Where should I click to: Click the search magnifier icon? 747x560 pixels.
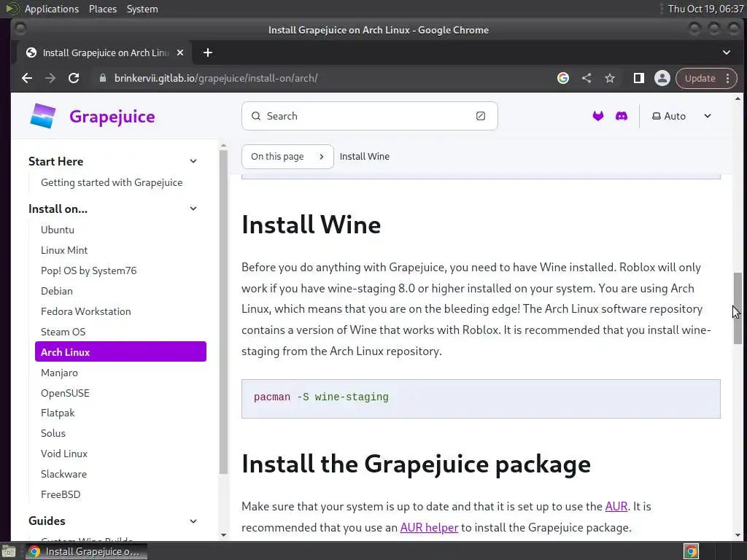[256, 116]
